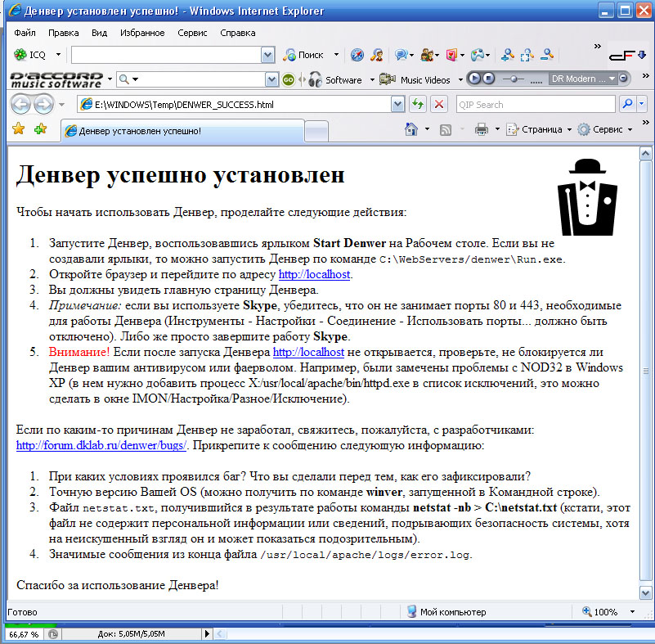Click the chat bubbles icon in ICQ toolbar
The image size is (655, 644).
tap(401, 55)
